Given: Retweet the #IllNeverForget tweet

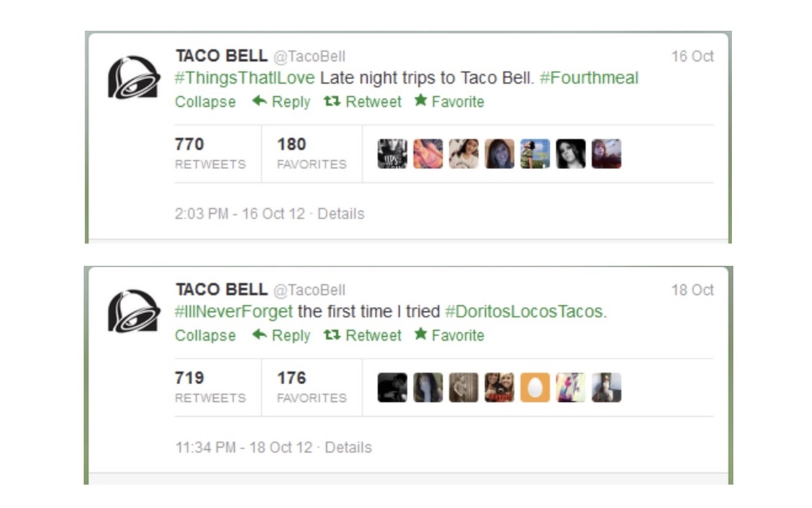Looking at the screenshot, I should pos(363,336).
